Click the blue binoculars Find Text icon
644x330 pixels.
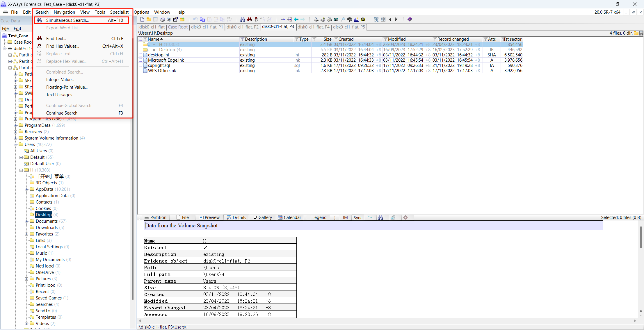243,19
